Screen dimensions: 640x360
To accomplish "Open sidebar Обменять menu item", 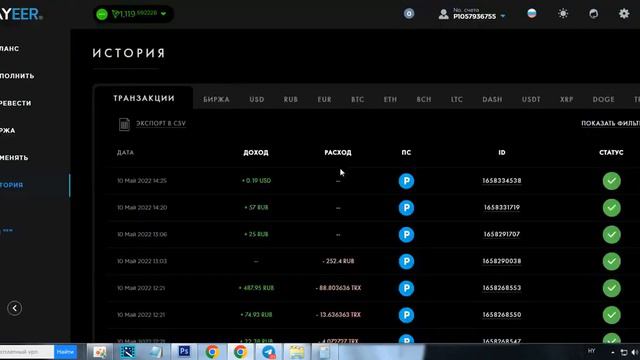I will (14, 158).
